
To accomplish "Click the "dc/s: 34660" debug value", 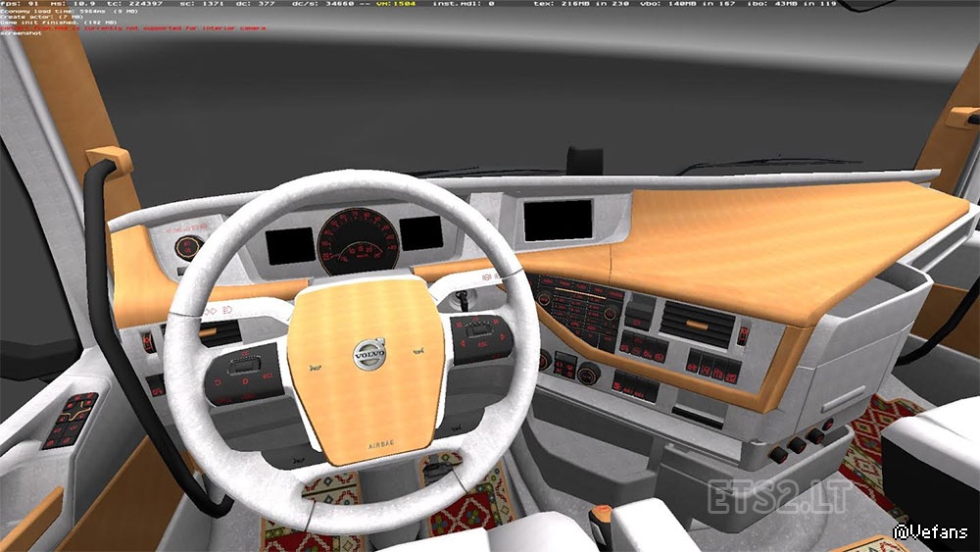I will [324, 4].
